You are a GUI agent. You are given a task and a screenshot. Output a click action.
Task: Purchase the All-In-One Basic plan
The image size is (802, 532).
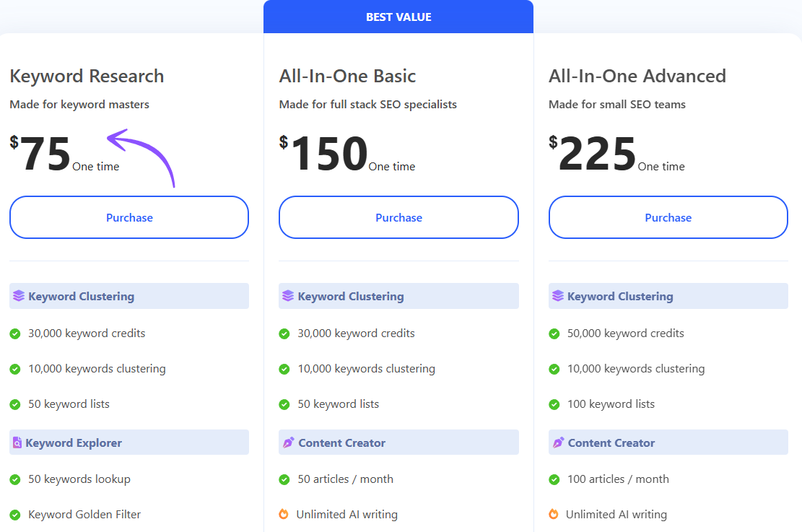398,217
